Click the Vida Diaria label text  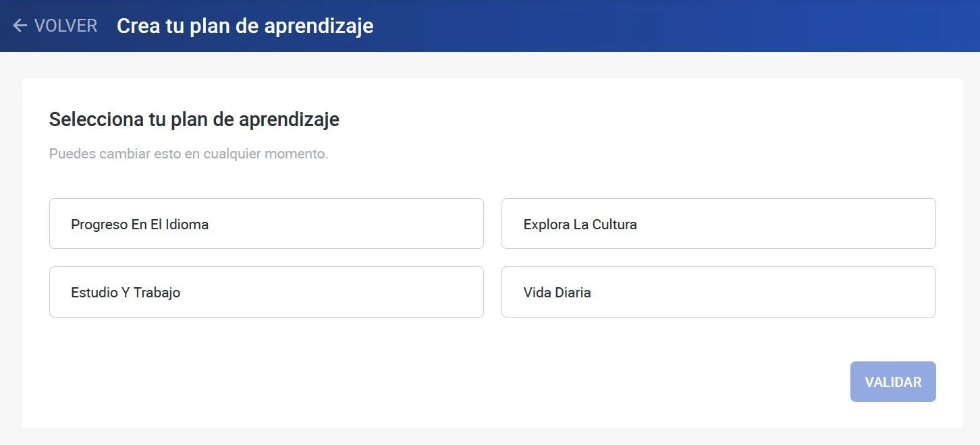click(557, 293)
